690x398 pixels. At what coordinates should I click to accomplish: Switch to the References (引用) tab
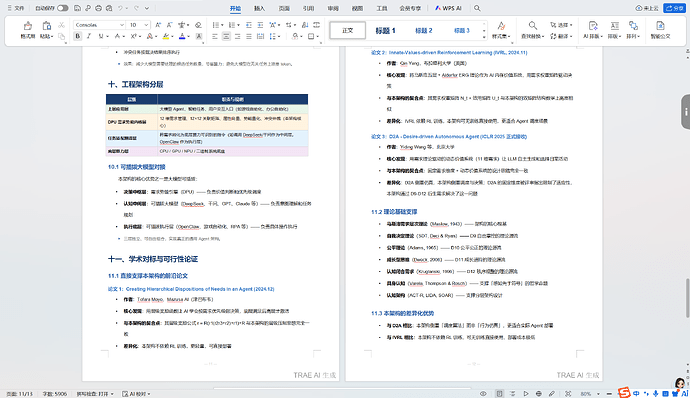pos(308,8)
